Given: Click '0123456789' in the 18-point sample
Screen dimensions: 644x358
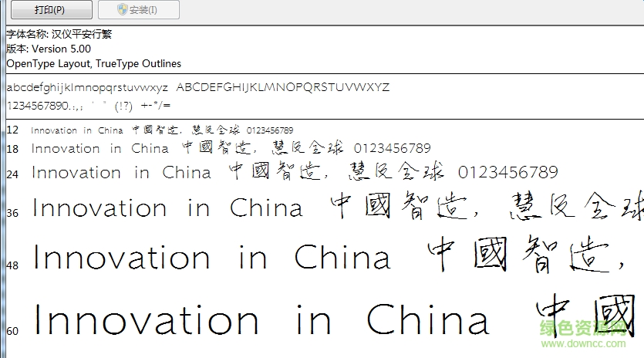Looking at the screenshot, I should click(x=393, y=148).
